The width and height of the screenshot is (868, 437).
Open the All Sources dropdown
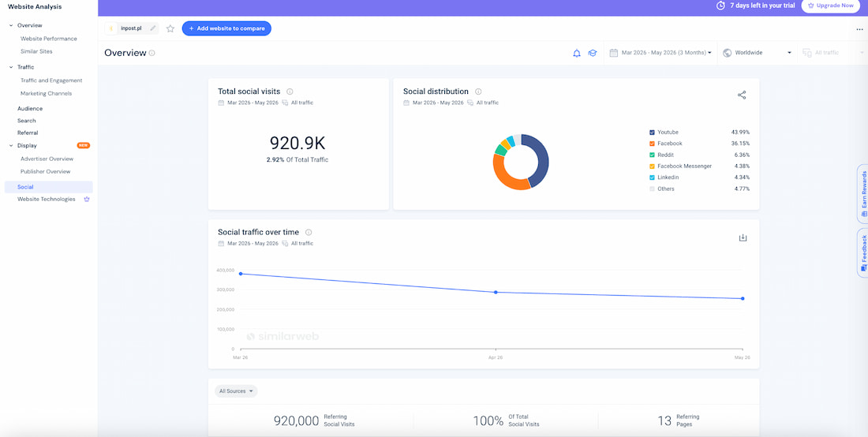point(236,391)
